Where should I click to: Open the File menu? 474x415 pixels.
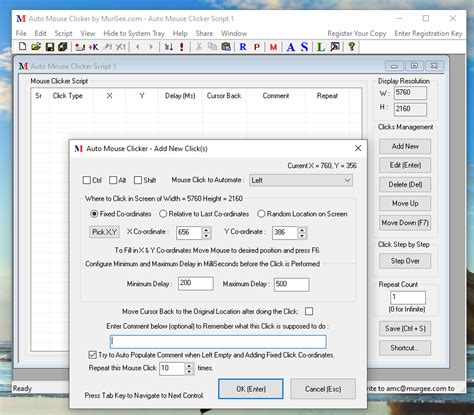(21, 33)
